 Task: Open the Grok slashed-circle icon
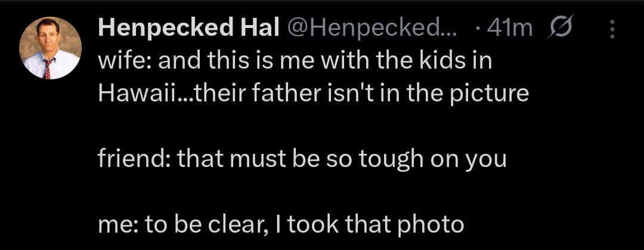[559, 29]
